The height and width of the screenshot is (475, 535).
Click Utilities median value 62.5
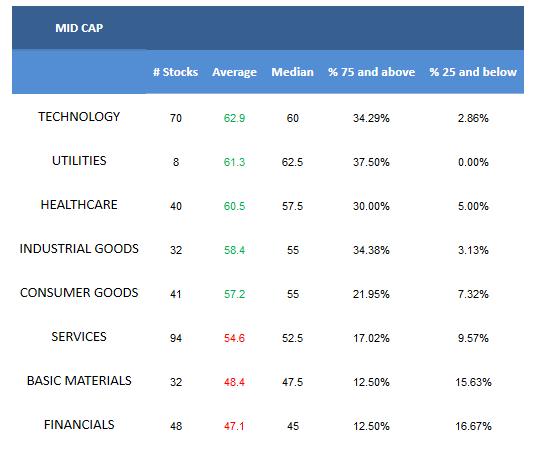coord(292,162)
